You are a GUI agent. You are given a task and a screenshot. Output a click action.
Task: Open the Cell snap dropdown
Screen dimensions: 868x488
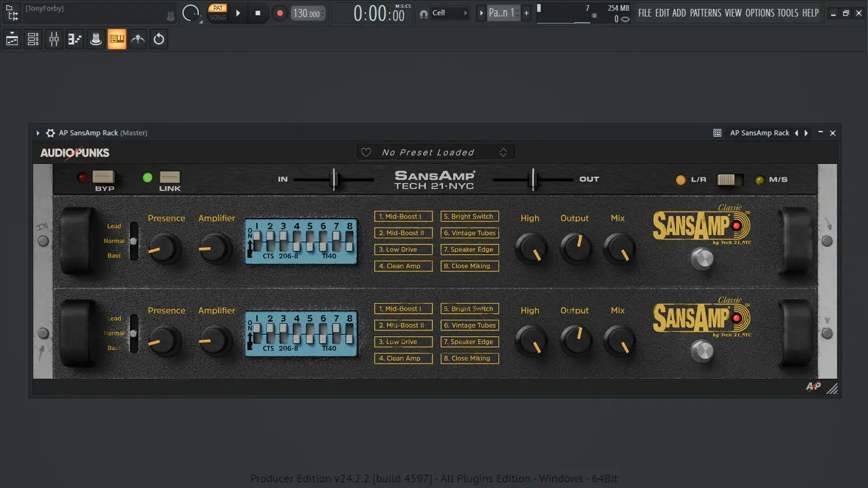coord(451,13)
